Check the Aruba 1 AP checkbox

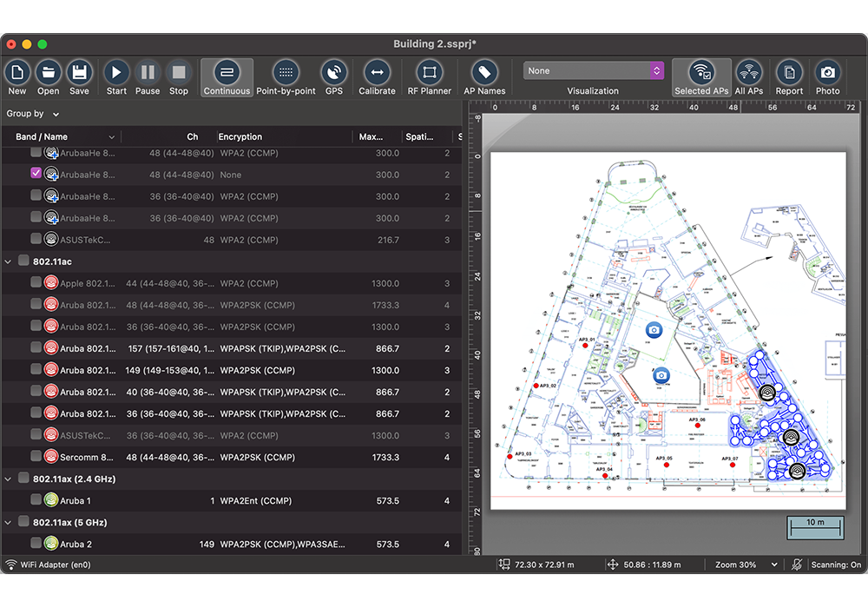pyautogui.click(x=36, y=499)
